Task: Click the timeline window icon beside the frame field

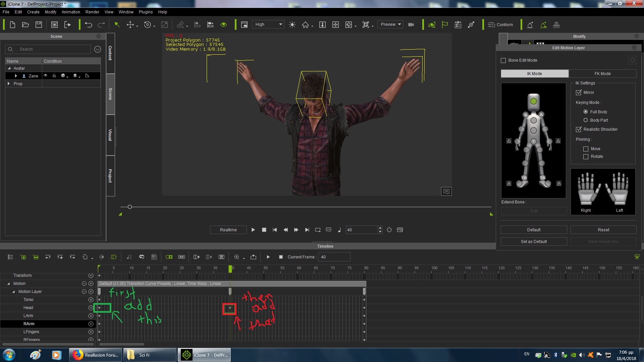Action: click(x=400, y=230)
